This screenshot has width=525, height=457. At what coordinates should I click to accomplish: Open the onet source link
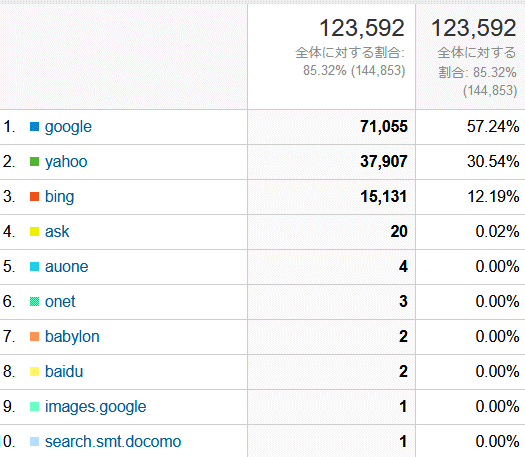tap(60, 301)
